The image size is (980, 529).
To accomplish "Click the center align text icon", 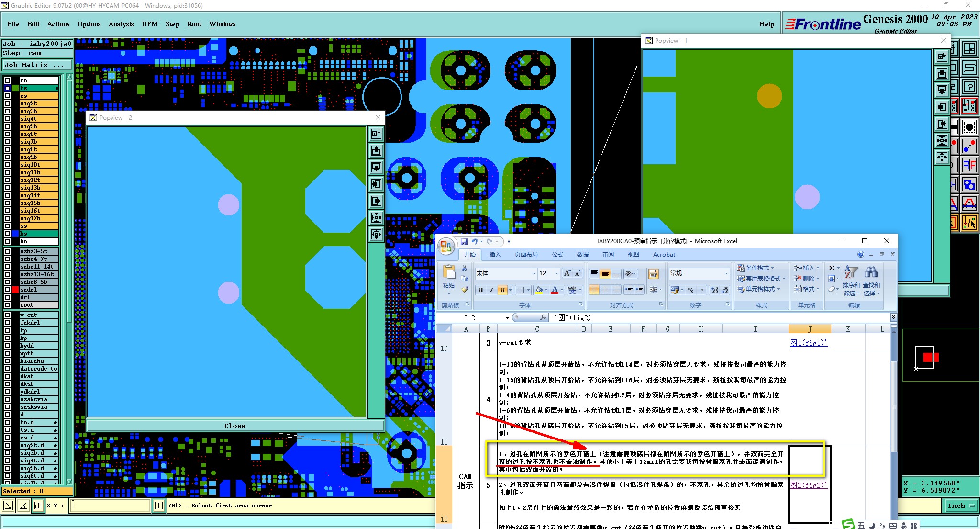I will (605, 290).
